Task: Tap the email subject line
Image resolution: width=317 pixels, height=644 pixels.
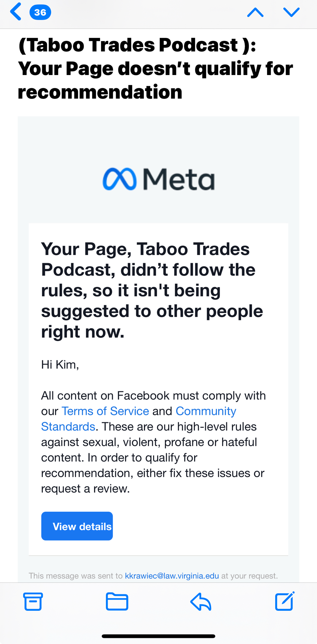Action: point(155,68)
